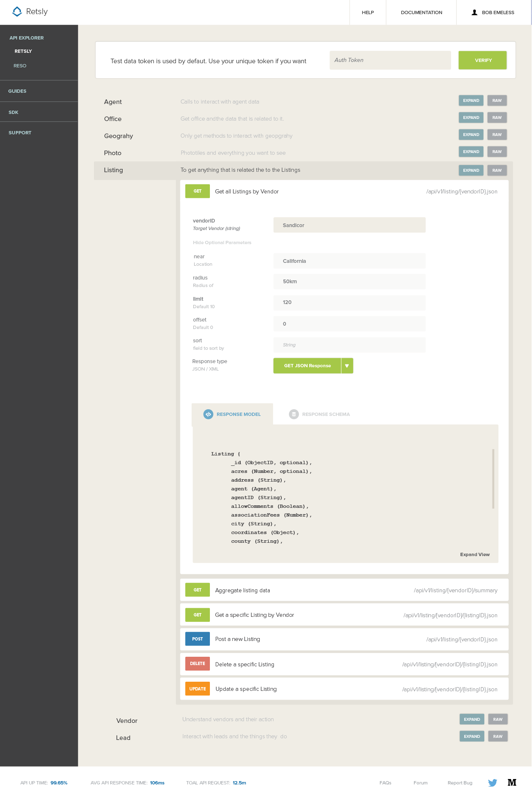
Task: Open the FAQs footer link
Action: pyautogui.click(x=385, y=783)
